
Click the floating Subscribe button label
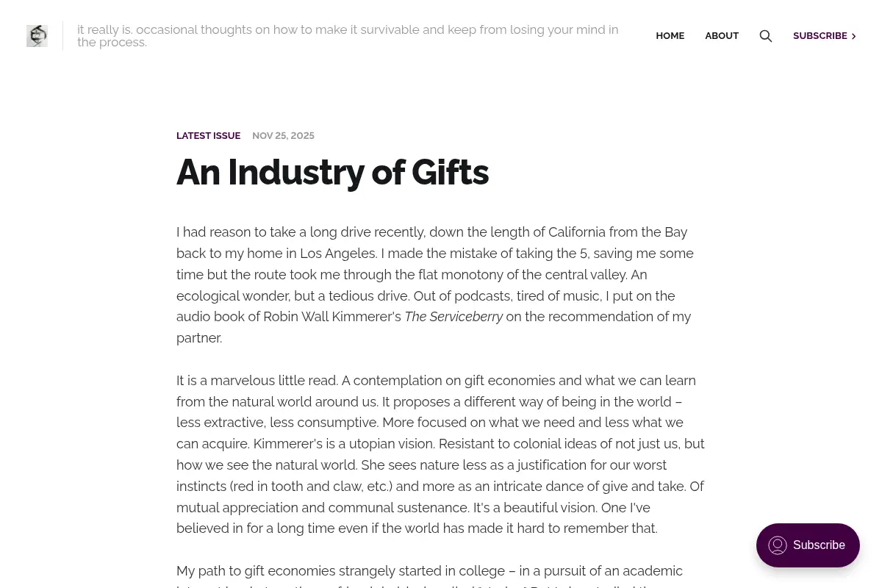click(x=819, y=545)
